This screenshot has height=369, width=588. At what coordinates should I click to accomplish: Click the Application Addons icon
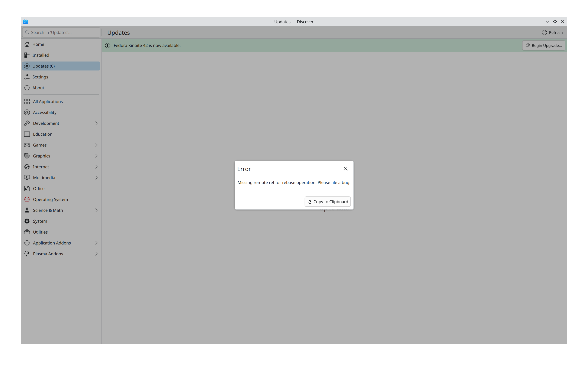coord(27,243)
